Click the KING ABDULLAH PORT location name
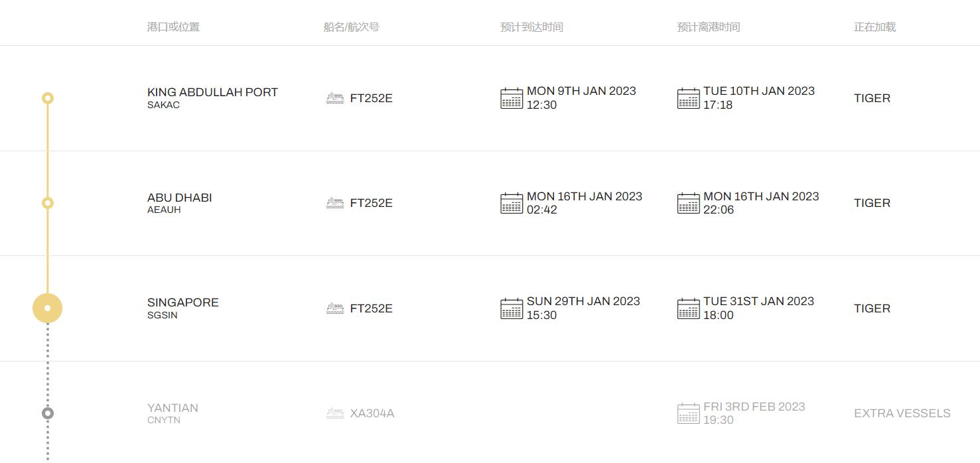 coord(212,92)
